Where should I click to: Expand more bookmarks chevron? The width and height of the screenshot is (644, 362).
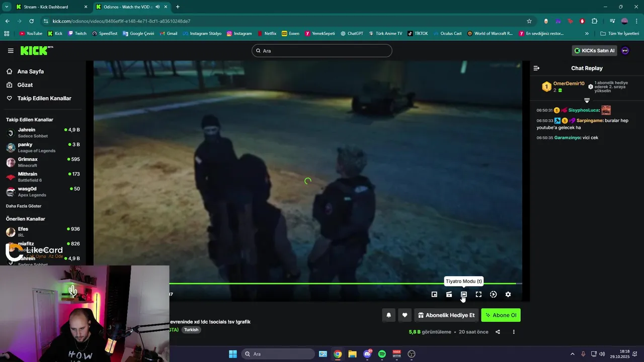click(x=587, y=33)
